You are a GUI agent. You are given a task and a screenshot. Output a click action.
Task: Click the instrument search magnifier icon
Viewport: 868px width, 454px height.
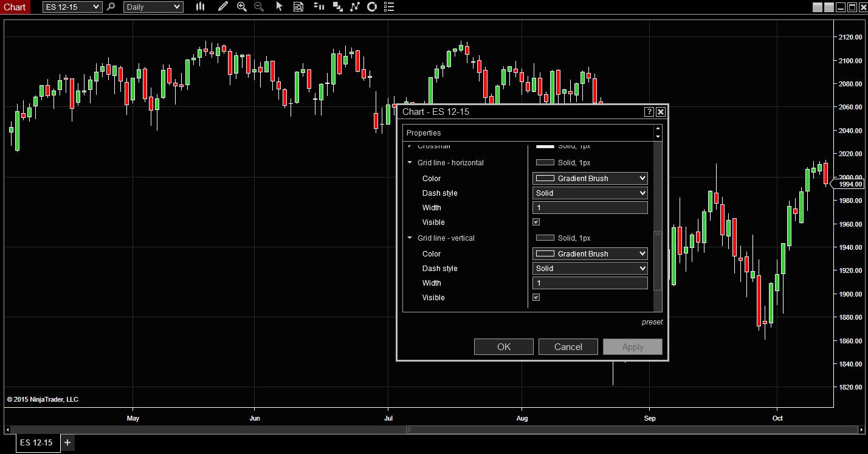click(x=111, y=7)
